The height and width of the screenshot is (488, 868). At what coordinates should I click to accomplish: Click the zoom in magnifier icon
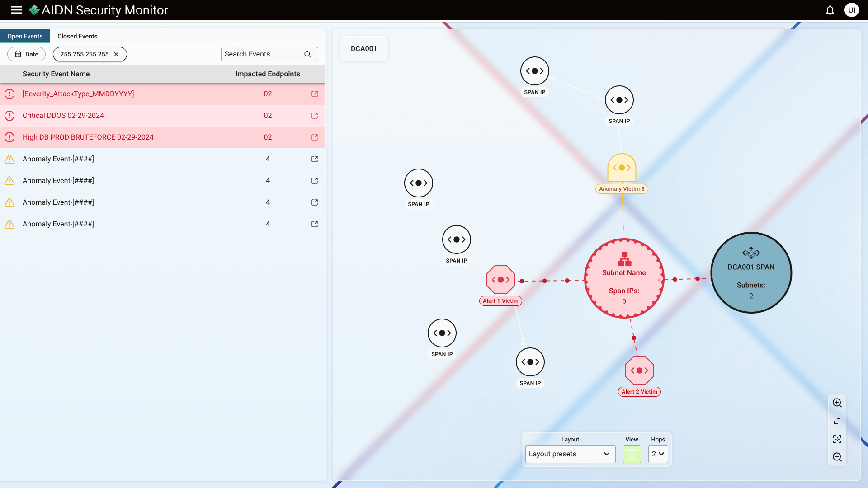[x=837, y=403]
